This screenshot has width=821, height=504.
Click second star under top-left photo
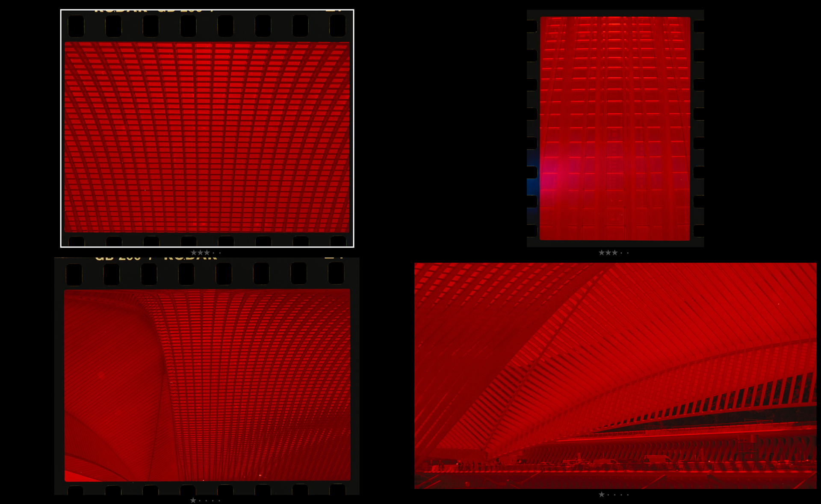pyautogui.click(x=200, y=253)
